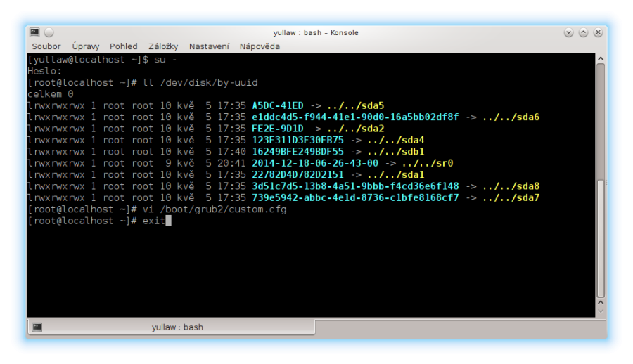633x364 pixels.
Task: Click the timestamp 17:40 in listing
Action: pos(231,152)
